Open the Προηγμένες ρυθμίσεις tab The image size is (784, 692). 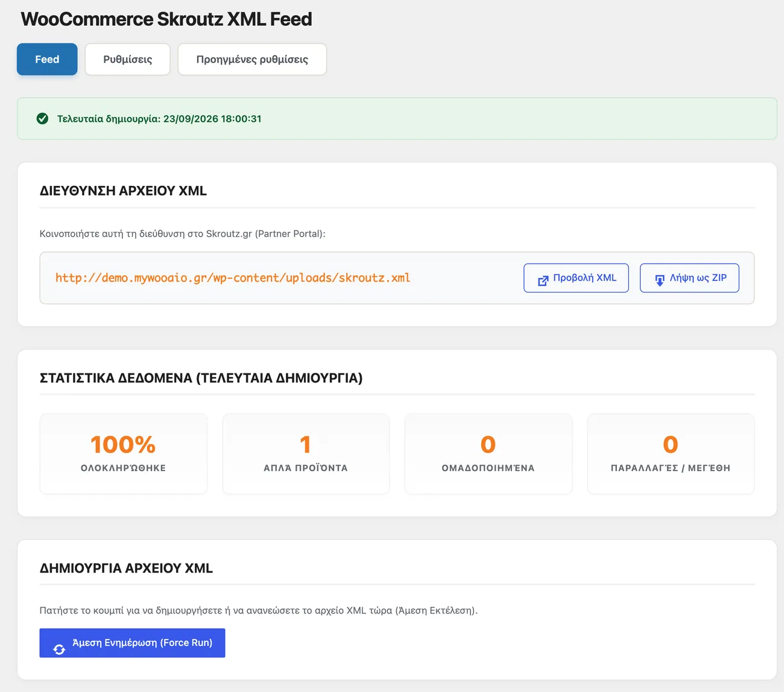(252, 59)
